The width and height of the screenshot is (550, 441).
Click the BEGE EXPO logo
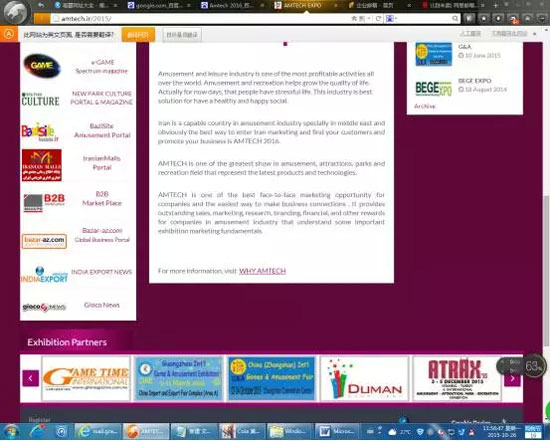(x=434, y=88)
